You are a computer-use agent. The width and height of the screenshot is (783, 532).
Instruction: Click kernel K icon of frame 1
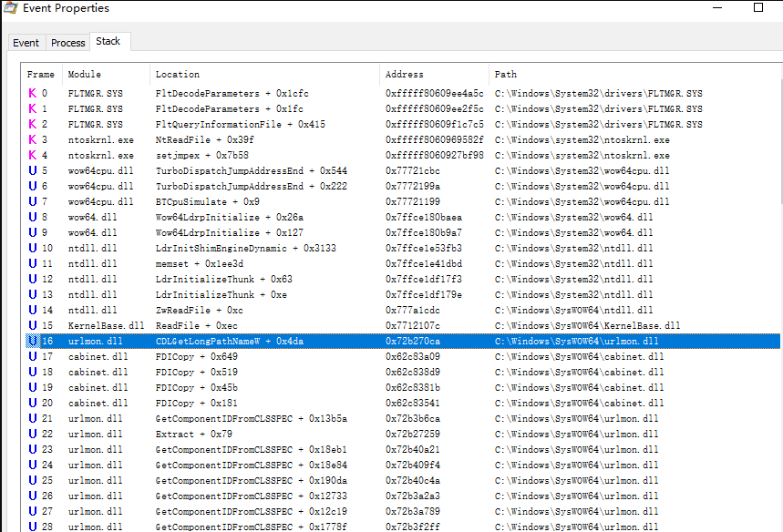tap(33, 108)
